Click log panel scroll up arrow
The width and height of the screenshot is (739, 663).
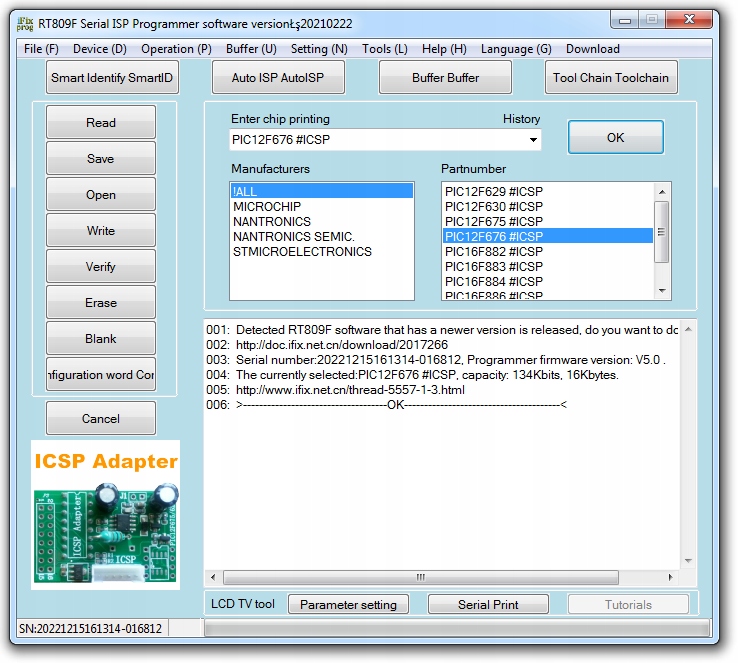[688, 329]
